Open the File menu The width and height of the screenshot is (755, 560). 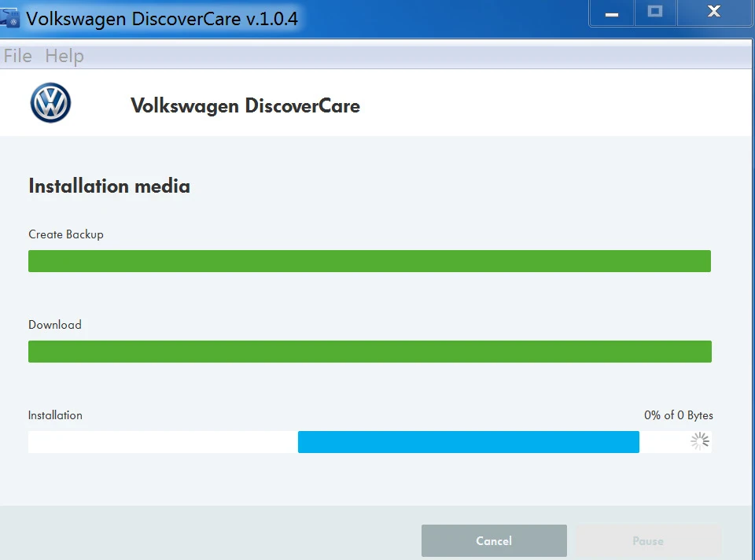(x=18, y=56)
